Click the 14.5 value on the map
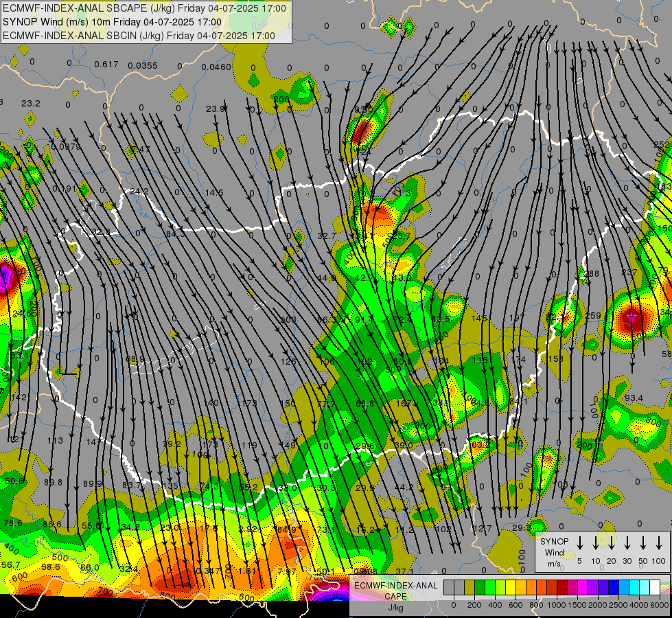 point(214,192)
